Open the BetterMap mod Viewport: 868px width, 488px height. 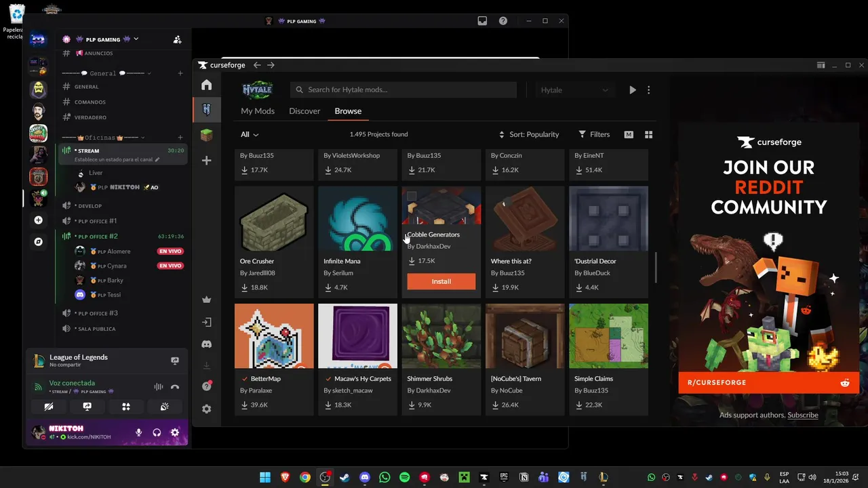coord(274,359)
